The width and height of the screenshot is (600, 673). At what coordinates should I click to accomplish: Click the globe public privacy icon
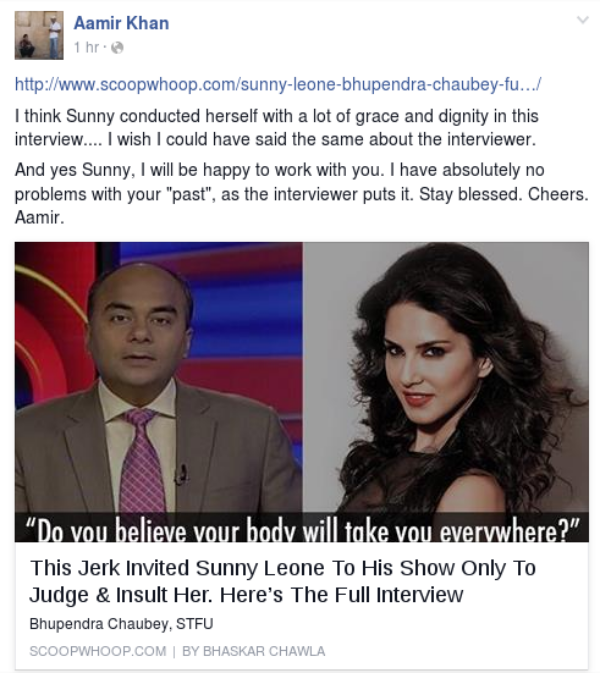(117, 48)
